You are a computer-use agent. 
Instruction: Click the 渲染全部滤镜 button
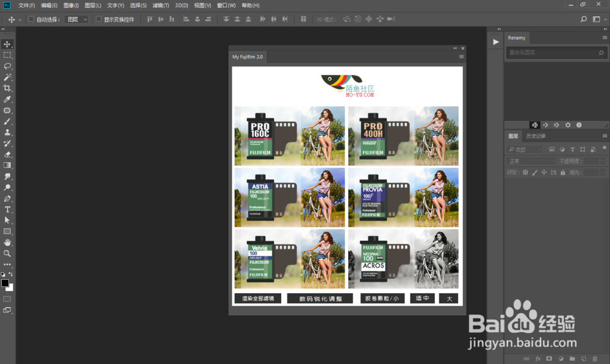(x=258, y=298)
